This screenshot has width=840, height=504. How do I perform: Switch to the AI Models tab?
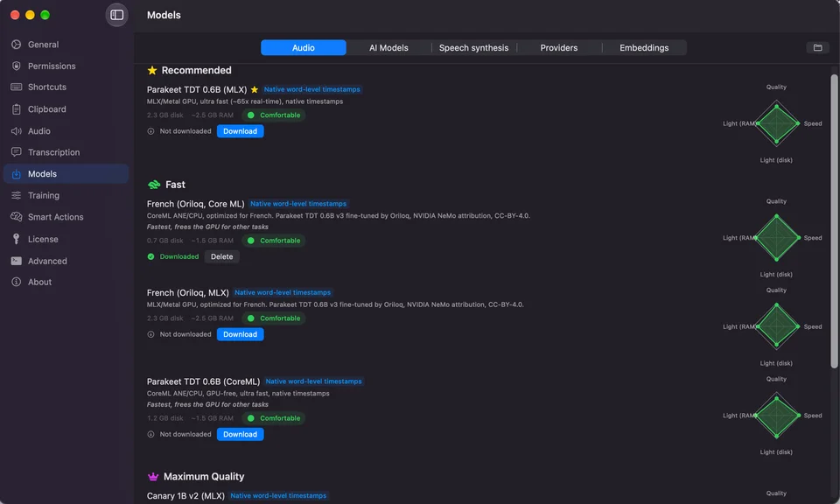pos(388,47)
